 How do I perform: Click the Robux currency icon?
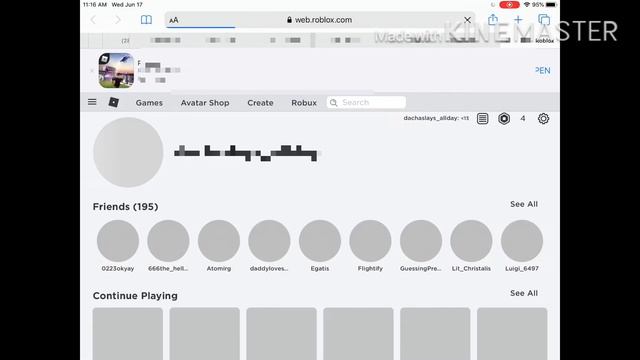504,119
